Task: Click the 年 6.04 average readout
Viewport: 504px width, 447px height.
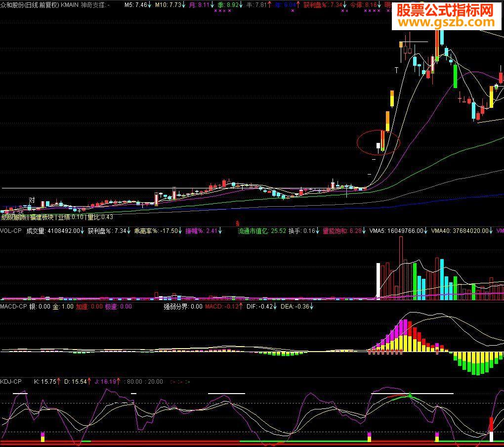Action: (288, 5)
